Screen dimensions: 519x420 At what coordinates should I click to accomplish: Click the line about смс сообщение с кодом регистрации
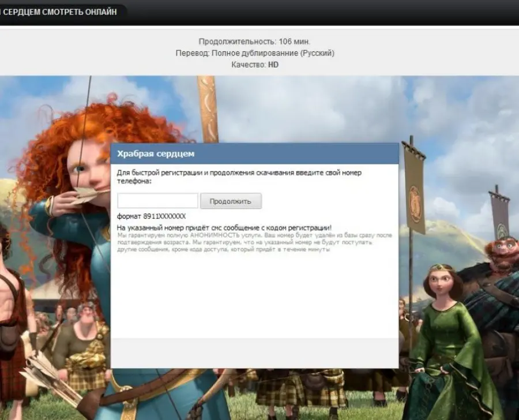click(x=224, y=228)
